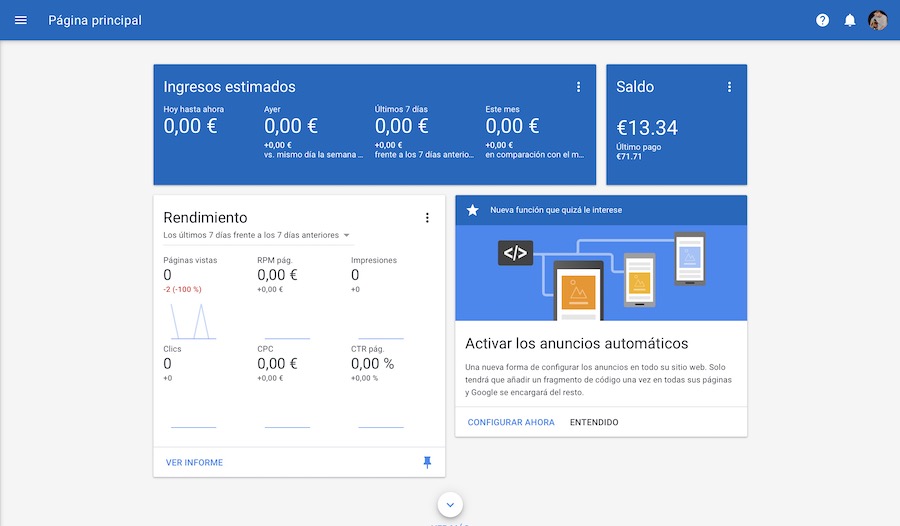Click the Página principal title
Viewport: 900px width, 526px height.
95,20
